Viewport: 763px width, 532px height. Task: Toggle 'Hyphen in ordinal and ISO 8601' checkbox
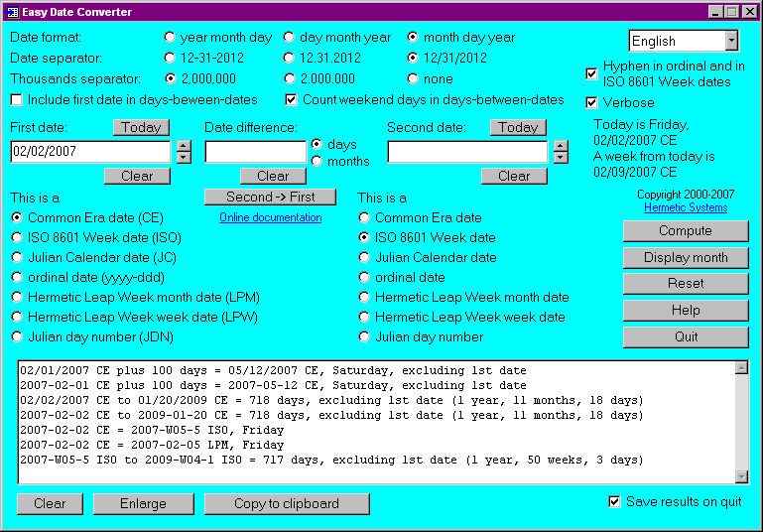591,74
